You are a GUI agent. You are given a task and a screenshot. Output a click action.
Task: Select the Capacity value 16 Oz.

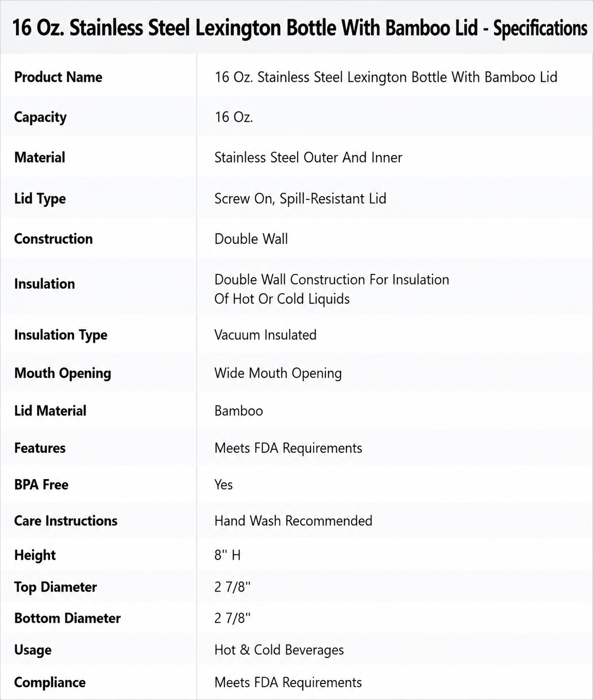pos(234,117)
